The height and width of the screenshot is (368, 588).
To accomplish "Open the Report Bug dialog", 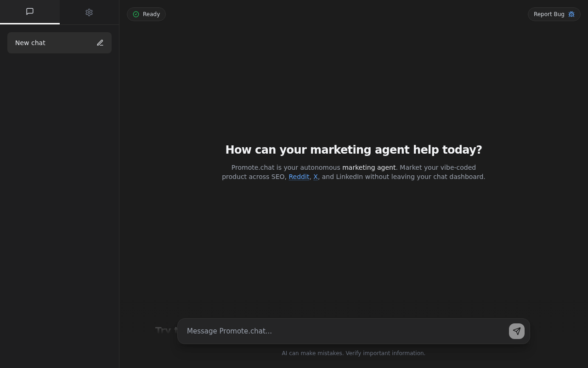I will [x=554, y=14].
